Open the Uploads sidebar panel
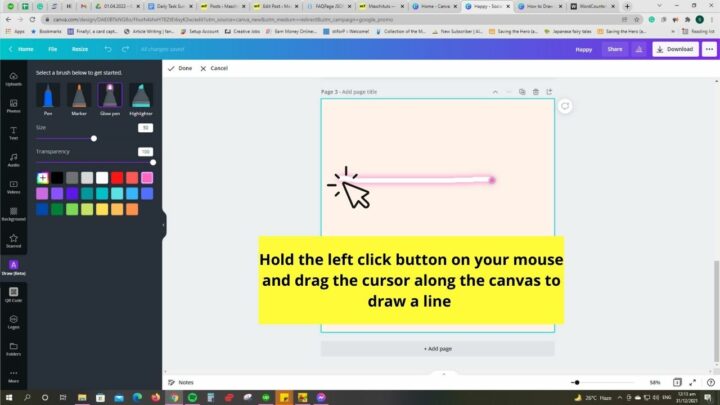720x405 pixels. [13, 79]
